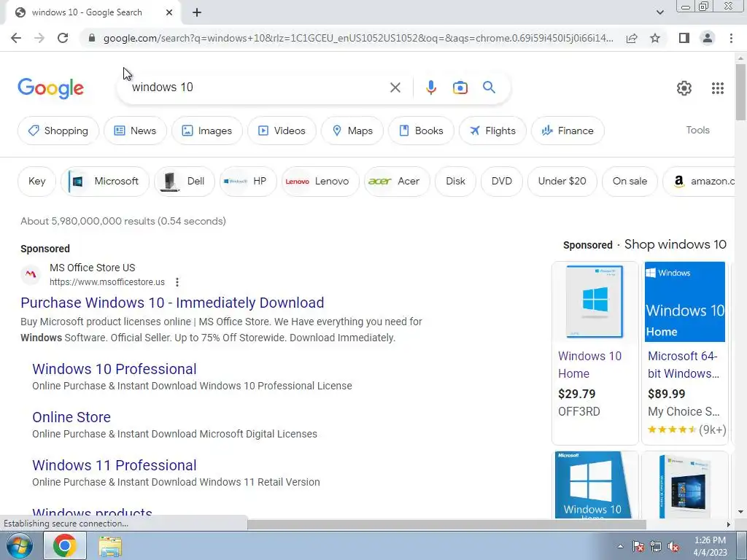Filter by the Key chip
This screenshot has height=560, width=747.
click(x=36, y=182)
